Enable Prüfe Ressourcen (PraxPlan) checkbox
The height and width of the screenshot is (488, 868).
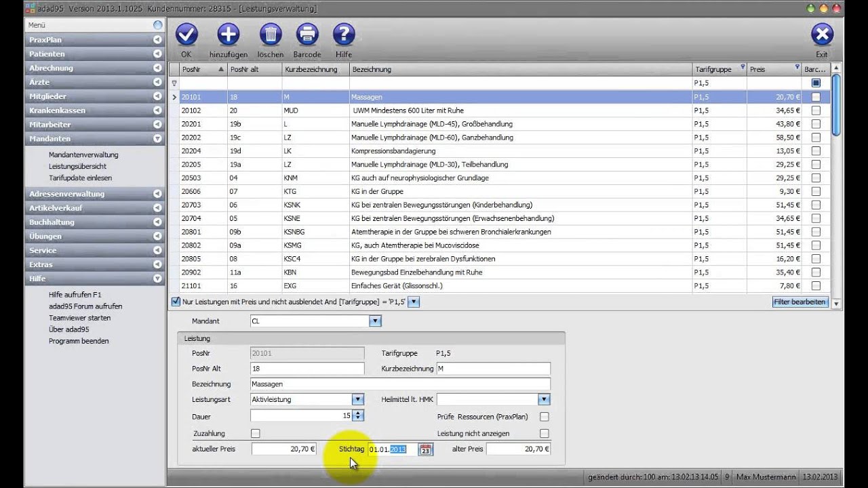point(544,417)
